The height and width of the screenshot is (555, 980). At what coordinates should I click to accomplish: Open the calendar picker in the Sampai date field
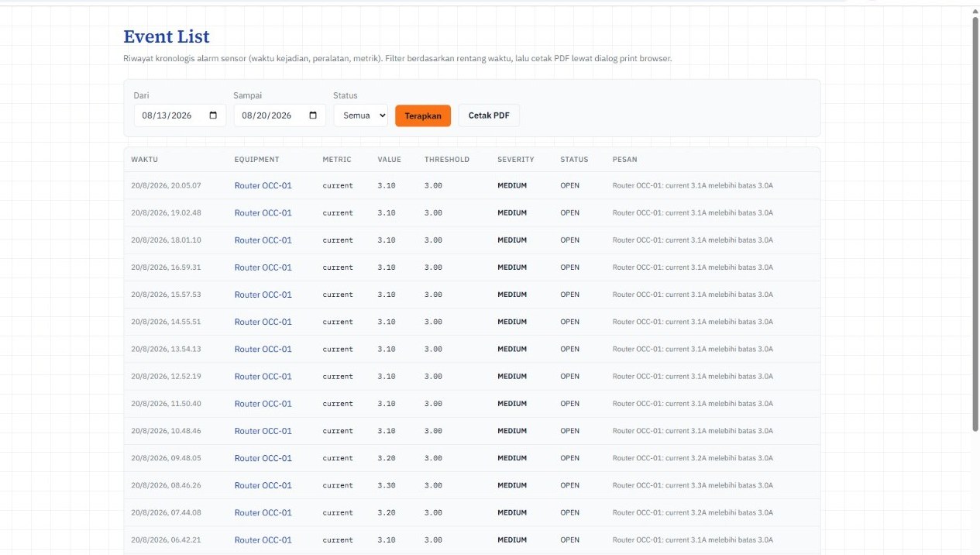point(313,115)
